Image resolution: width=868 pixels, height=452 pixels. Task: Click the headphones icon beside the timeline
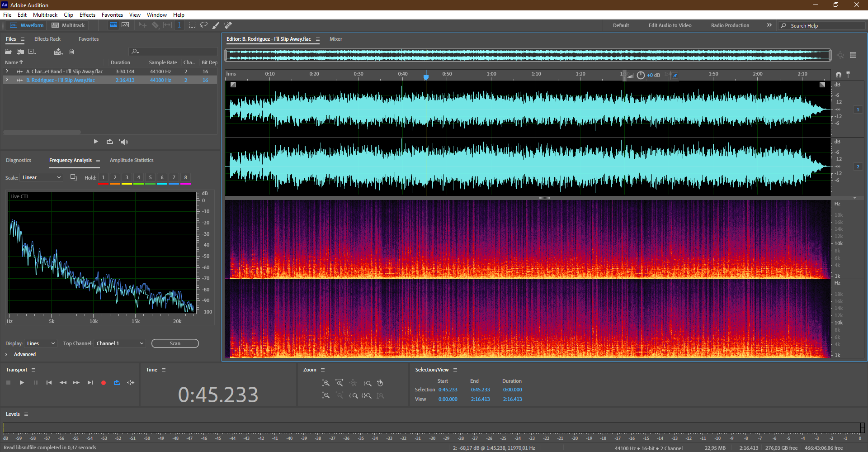tap(839, 75)
